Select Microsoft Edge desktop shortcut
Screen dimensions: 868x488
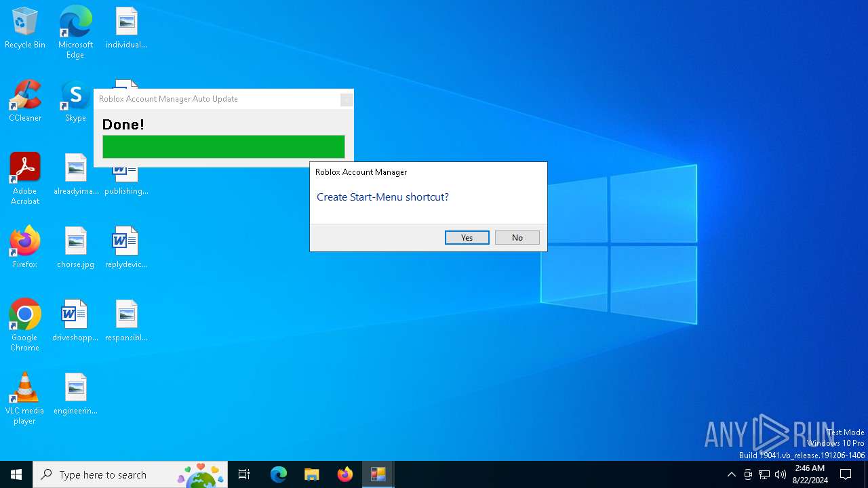(75, 33)
